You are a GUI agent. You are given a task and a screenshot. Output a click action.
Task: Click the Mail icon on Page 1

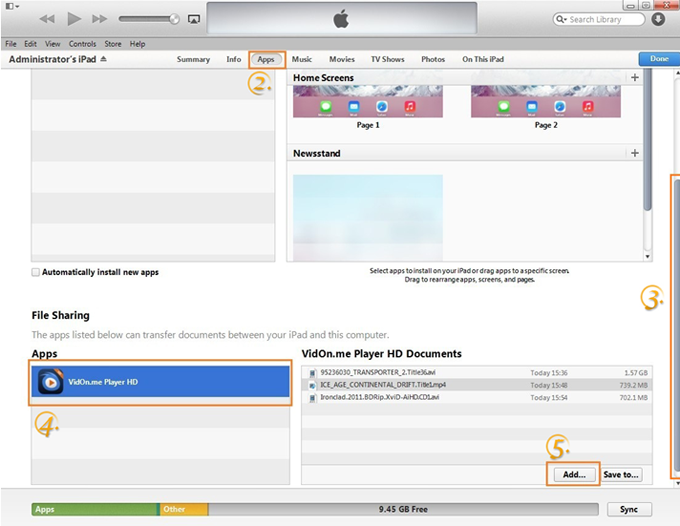[354, 107]
